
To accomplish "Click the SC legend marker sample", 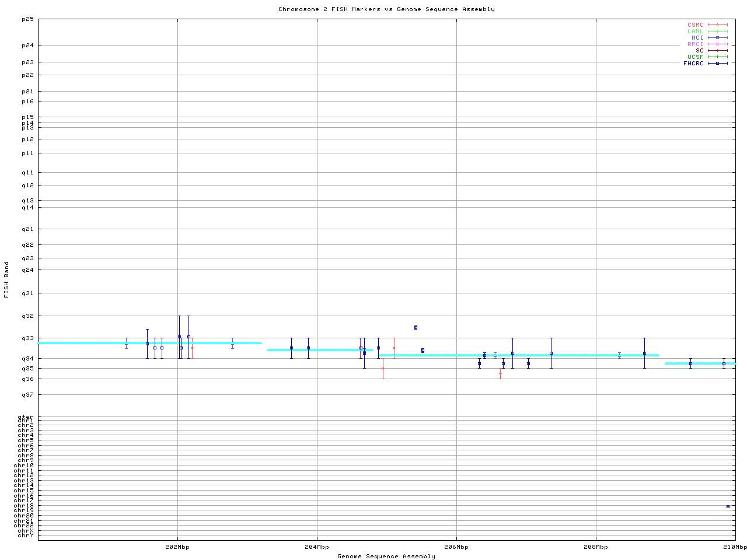I will (x=717, y=51).
